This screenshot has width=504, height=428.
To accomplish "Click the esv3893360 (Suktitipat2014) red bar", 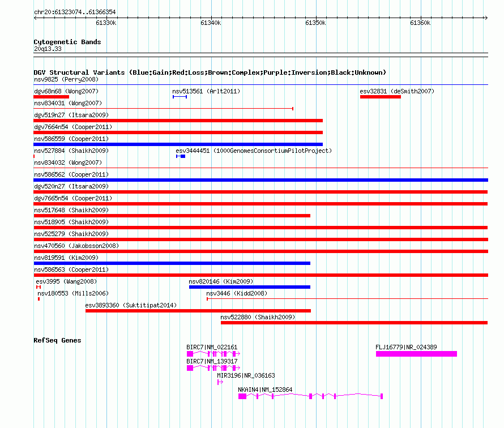I will tap(198, 311).
